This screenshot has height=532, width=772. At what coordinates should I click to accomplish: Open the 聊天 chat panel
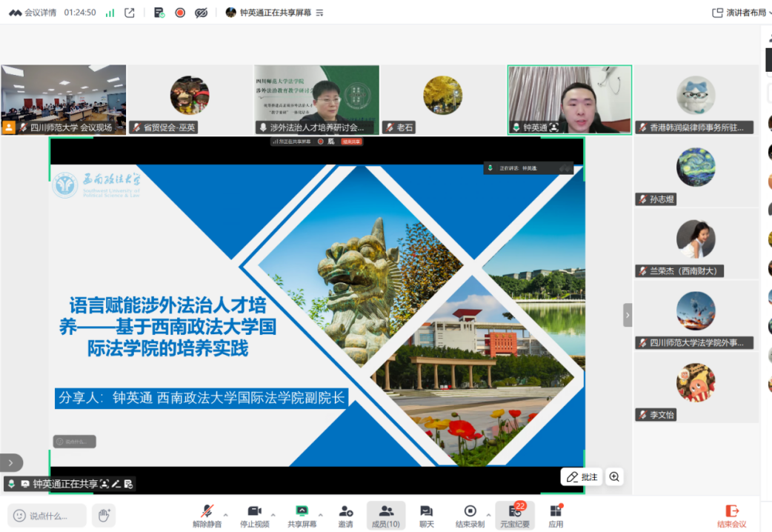(426, 511)
